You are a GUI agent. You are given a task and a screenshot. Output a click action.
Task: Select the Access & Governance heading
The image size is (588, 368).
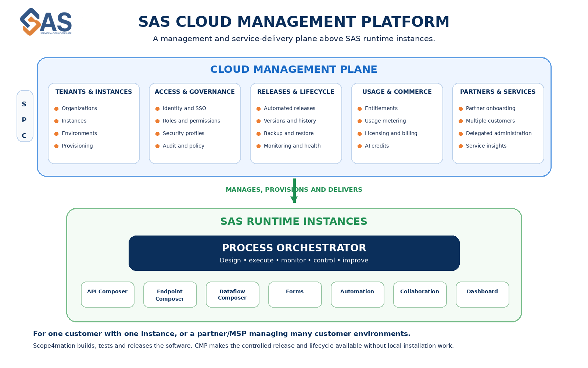tap(195, 92)
